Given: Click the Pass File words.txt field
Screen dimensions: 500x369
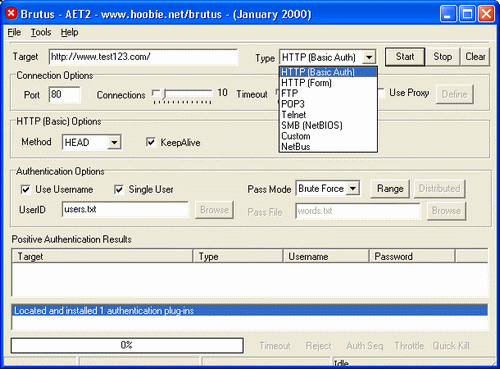Looking at the screenshot, I should (x=358, y=211).
